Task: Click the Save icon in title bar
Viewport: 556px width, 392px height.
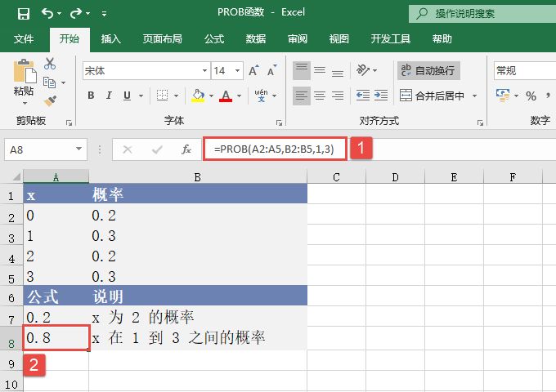Action: coord(23,13)
